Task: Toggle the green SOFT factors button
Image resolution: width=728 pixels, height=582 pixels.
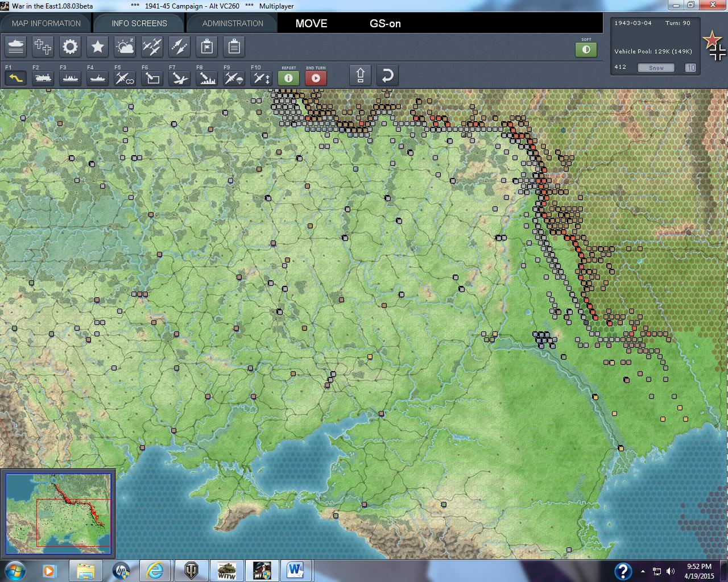Action: click(586, 49)
